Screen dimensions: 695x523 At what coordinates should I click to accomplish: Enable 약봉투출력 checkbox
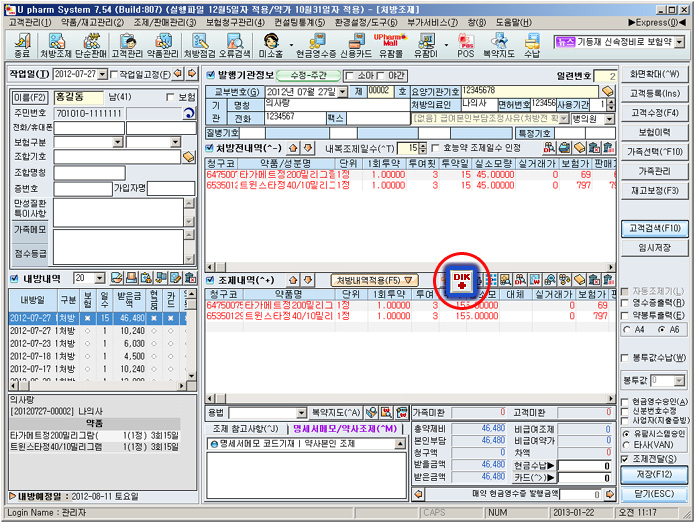click(625, 316)
